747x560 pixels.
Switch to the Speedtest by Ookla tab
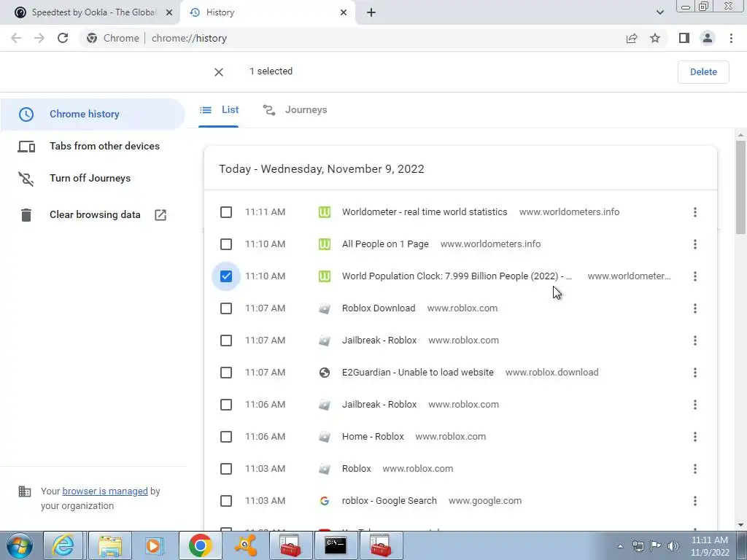pos(90,12)
